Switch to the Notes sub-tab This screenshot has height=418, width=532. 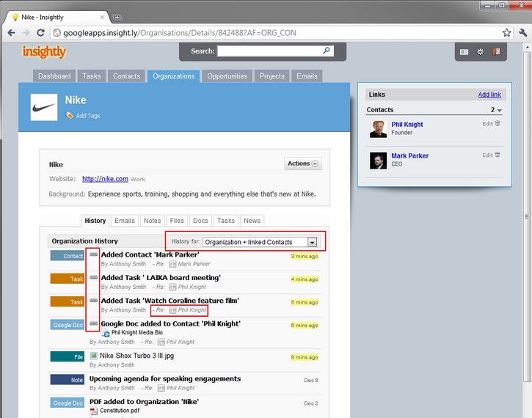tap(153, 221)
